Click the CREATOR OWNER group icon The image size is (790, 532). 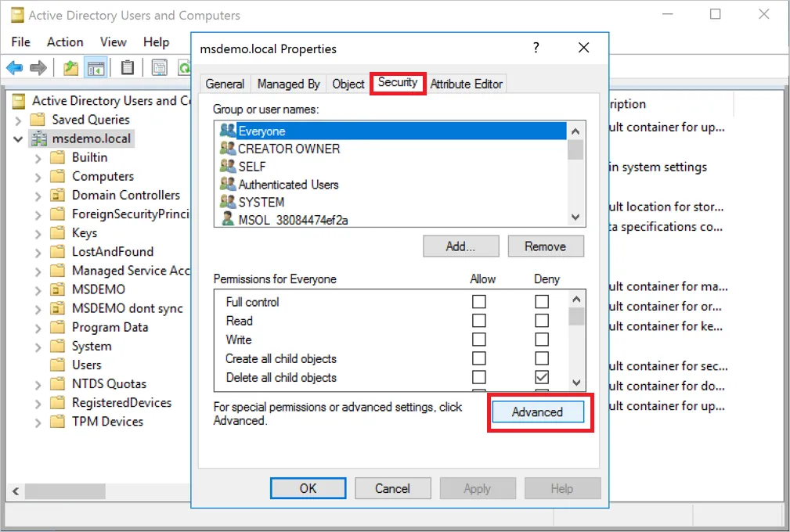pos(228,149)
